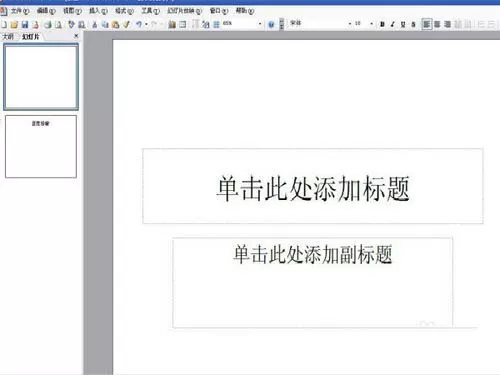Open the Zoom percentage dropdown arrow
Image resolution: width=500 pixels, height=375 pixels.
(x=260, y=24)
